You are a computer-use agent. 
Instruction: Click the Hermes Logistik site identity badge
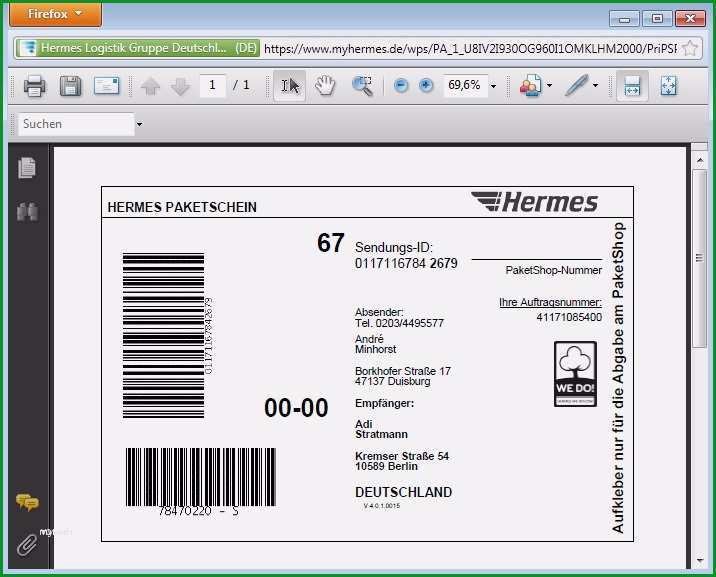pos(137,48)
